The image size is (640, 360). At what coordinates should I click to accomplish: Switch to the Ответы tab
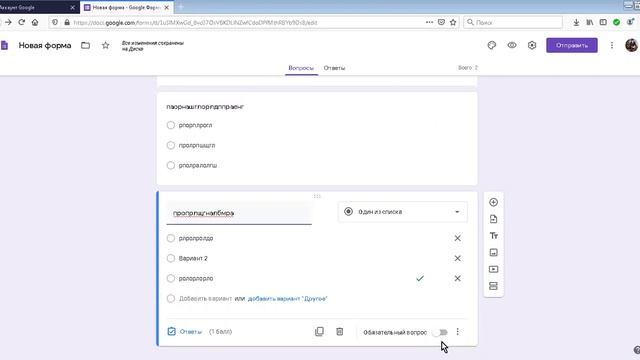click(x=334, y=68)
